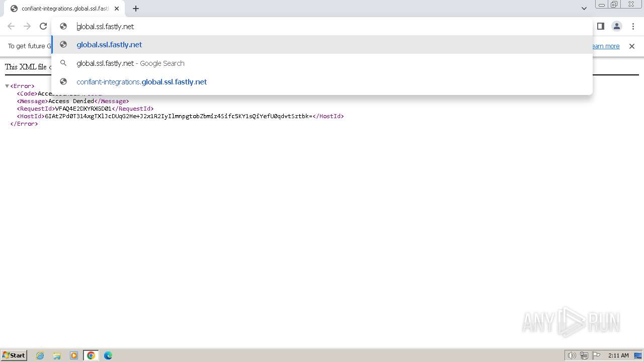The height and width of the screenshot is (362, 644).
Task: Select the confiant-integrations.global.ssl.fastly tab
Action: 64,9
